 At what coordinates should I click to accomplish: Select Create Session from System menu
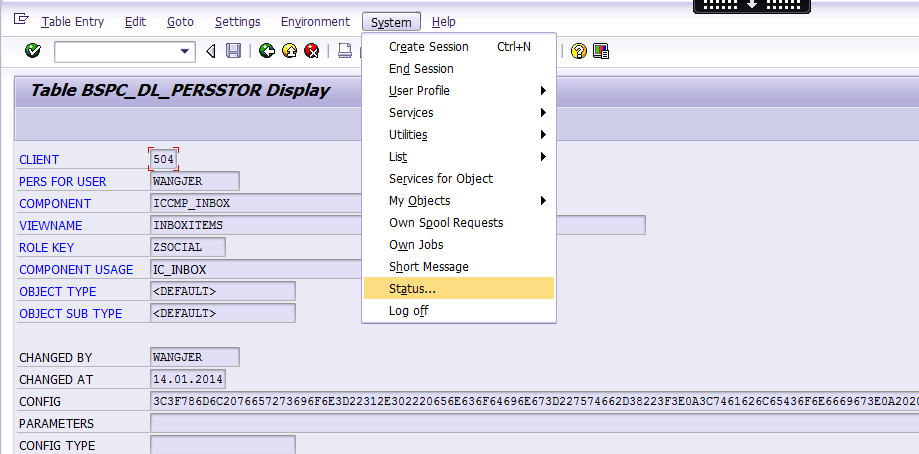(458, 47)
